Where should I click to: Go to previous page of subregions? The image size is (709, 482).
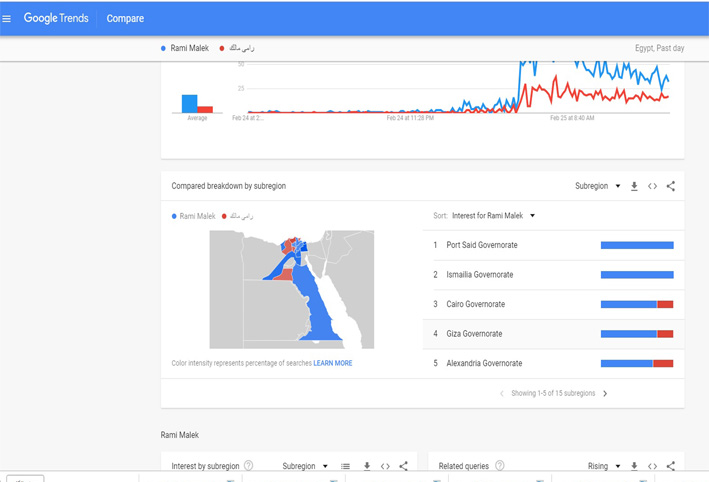(x=501, y=393)
